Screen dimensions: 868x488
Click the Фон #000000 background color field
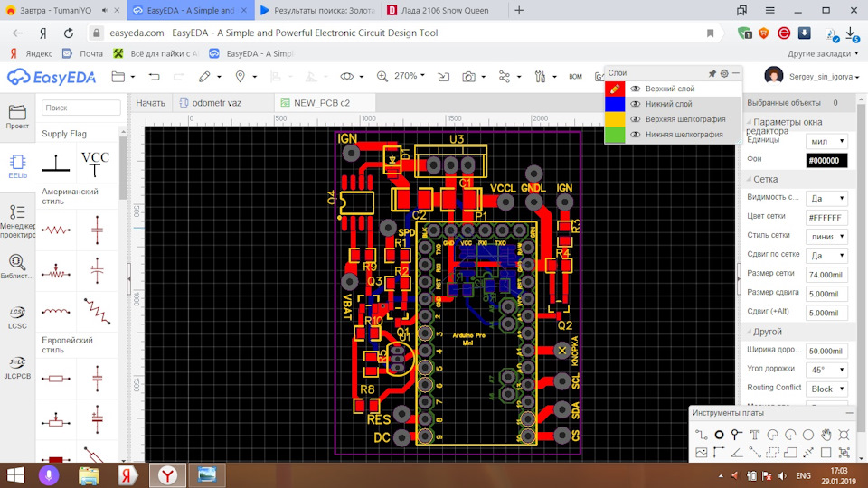(826, 161)
